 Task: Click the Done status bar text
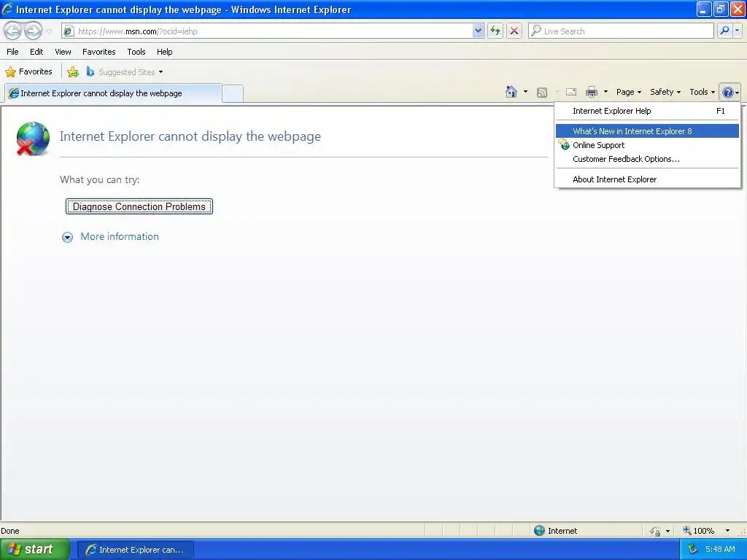pos(10,531)
